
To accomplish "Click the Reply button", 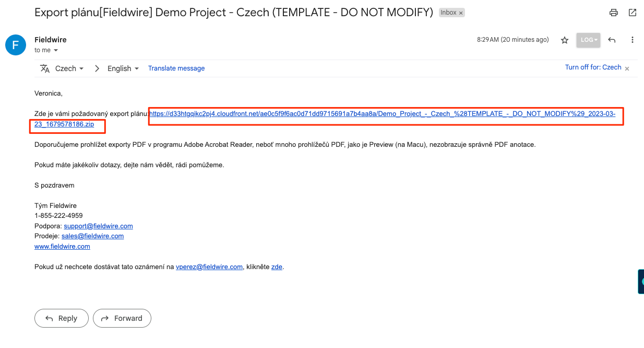I will tap(61, 318).
